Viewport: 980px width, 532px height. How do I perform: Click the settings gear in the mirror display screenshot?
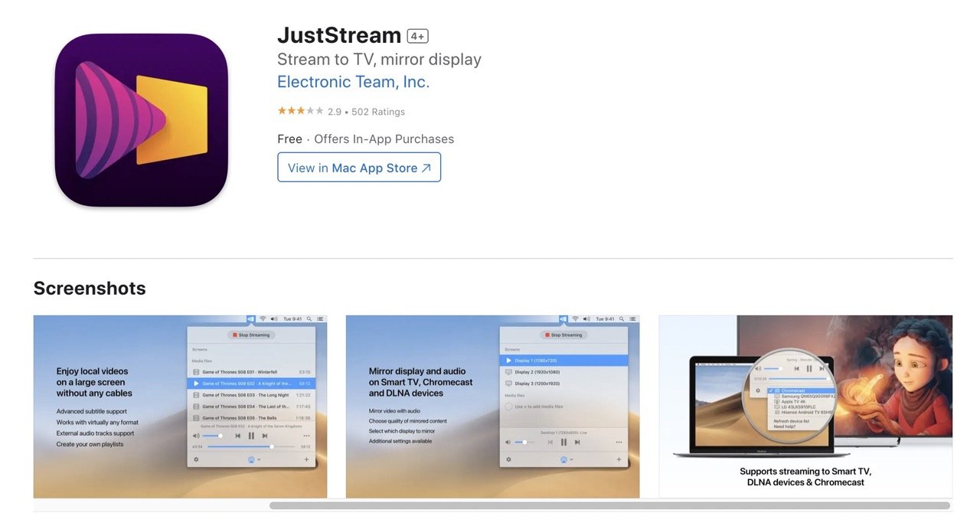[x=508, y=459]
